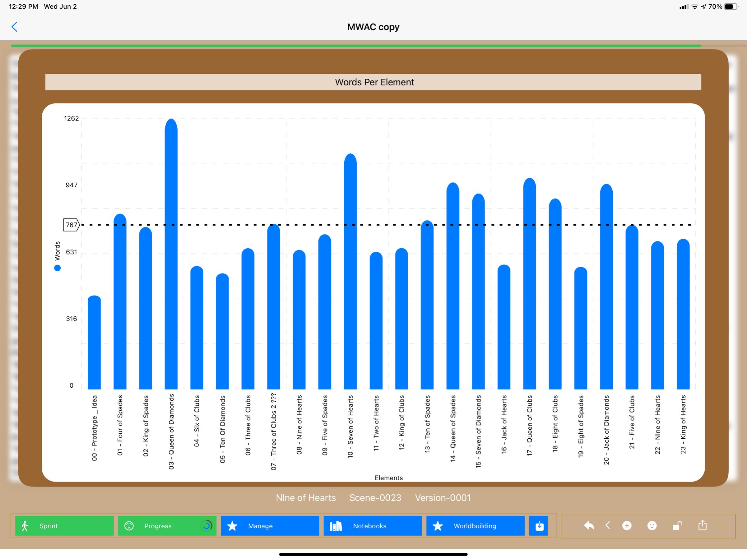This screenshot has height=560, width=747.
Task: Open the Progress panel
Action: [158, 525]
